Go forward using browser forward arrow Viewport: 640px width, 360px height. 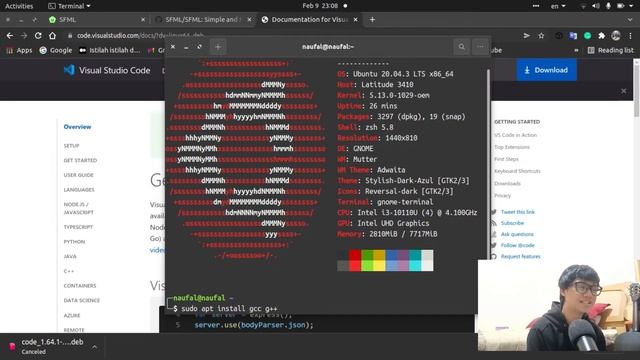24,36
